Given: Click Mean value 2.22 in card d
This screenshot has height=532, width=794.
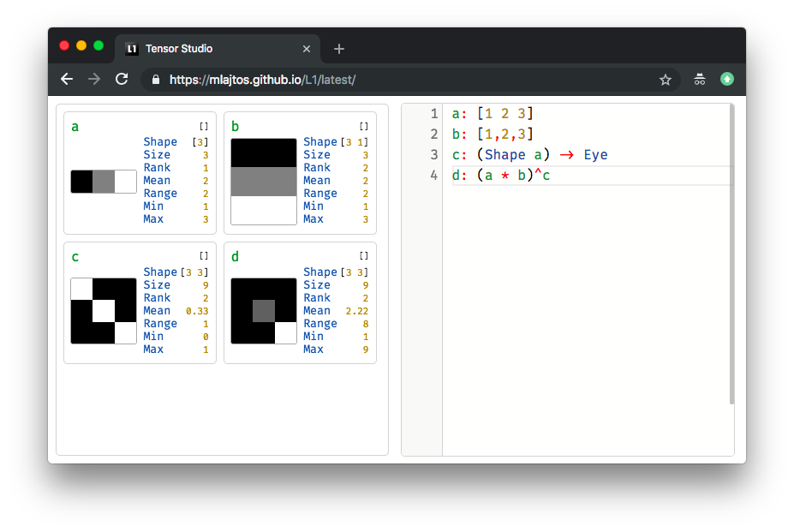Looking at the screenshot, I should pos(357,311).
